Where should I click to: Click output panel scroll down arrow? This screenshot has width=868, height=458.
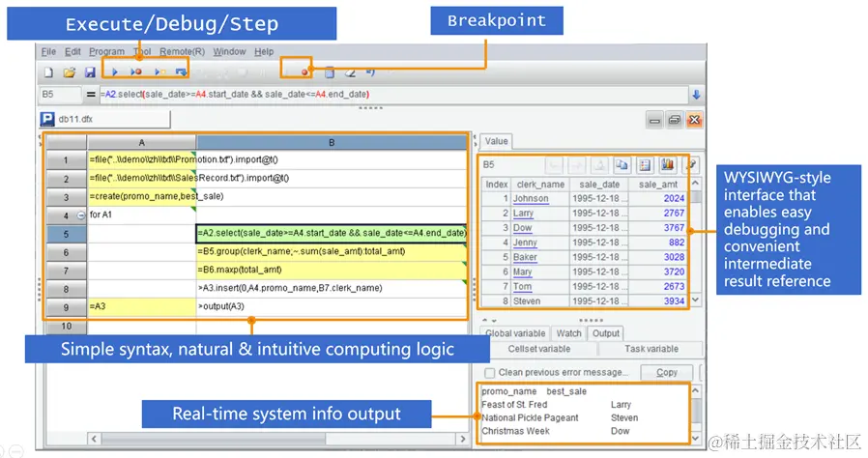pos(696,438)
